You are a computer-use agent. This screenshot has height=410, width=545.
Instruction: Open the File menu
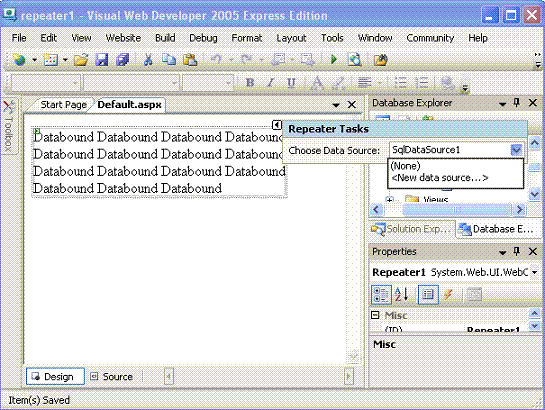click(x=19, y=38)
